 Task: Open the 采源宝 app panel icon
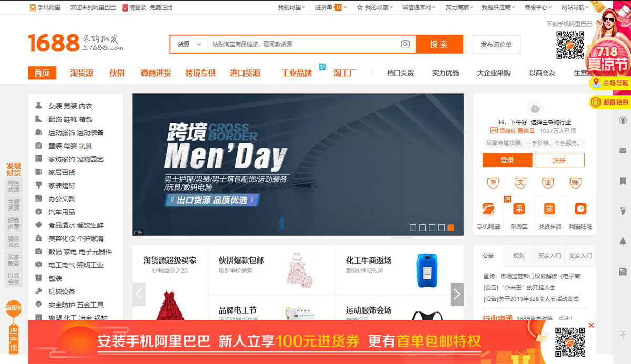[x=518, y=209]
